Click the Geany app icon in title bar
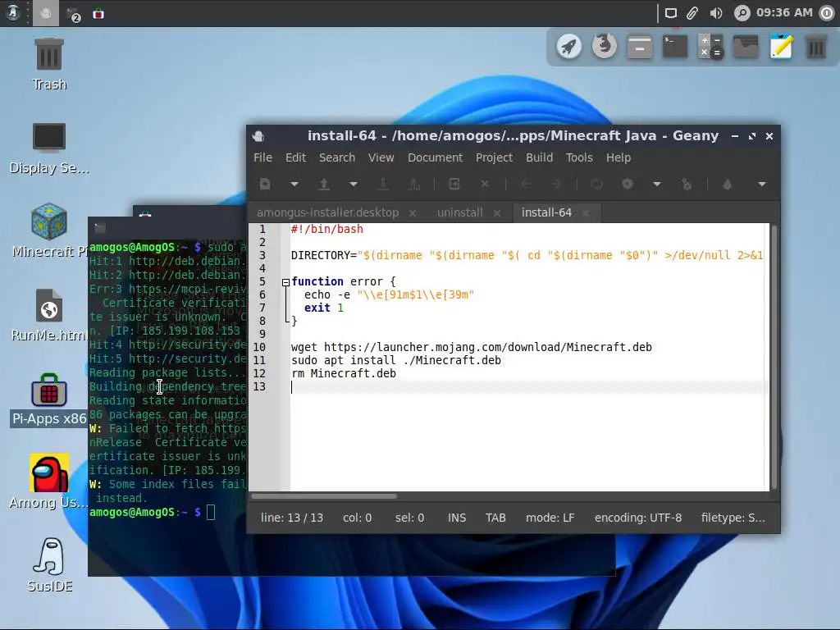 point(258,136)
